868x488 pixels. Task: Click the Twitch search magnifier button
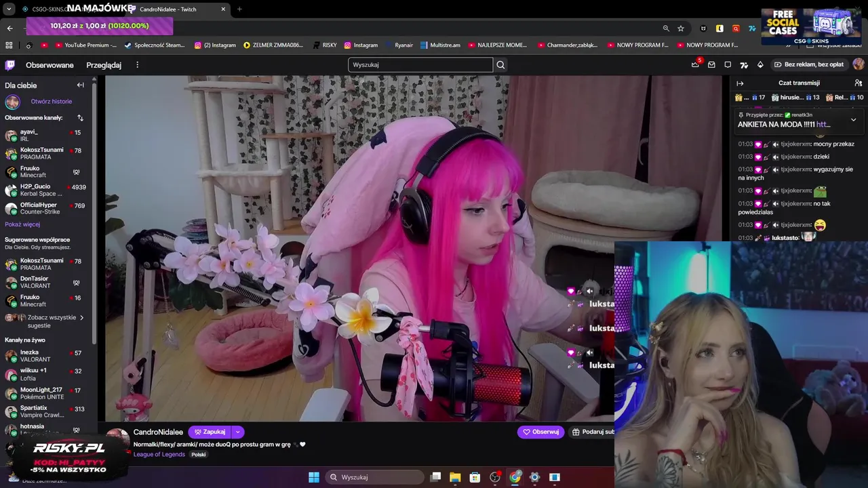click(x=500, y=65)
